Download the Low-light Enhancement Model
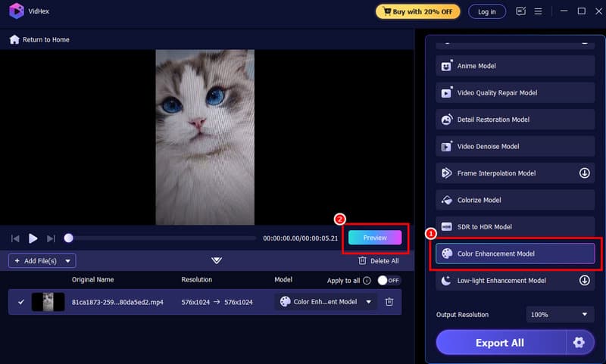Image resolution: width=606 pixels, height=364 pixels. (585, 281)
